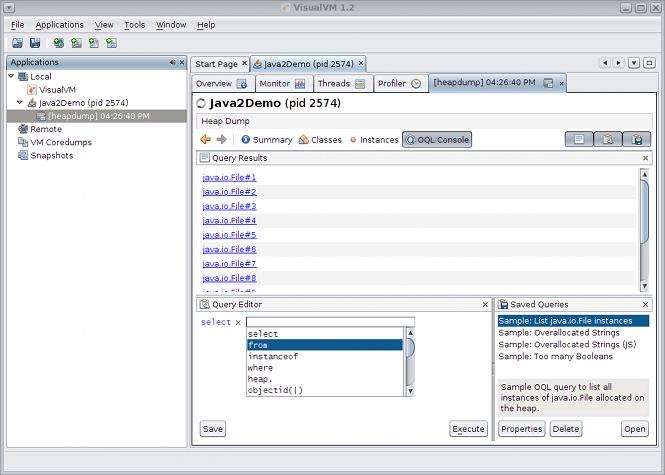Click the back arrow in the Heap Dump toolbar

[205, 140]
